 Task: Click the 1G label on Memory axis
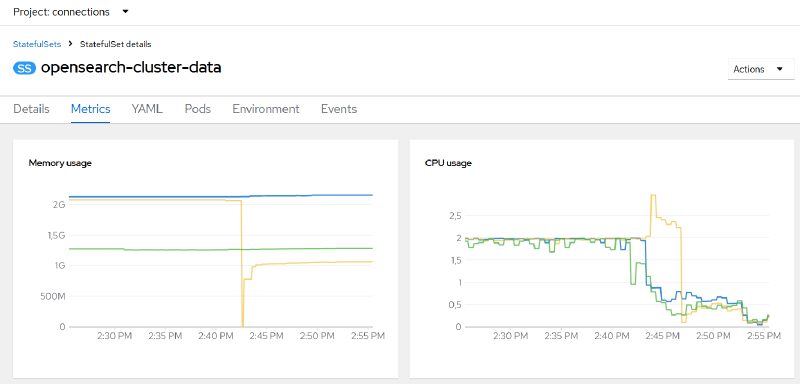[60, 266]
